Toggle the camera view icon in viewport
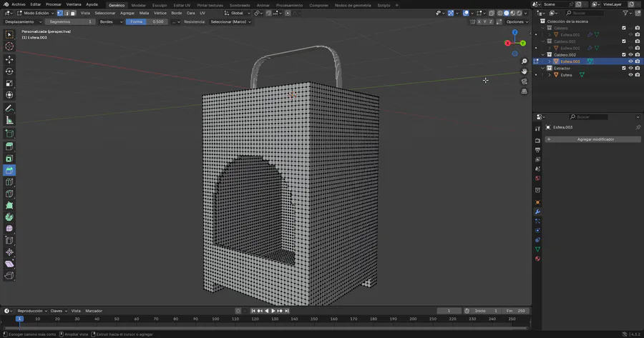This screenshot has width=644, height=338. [525, 81]
